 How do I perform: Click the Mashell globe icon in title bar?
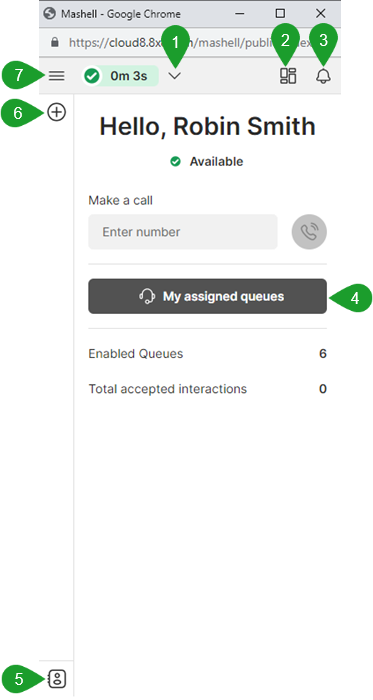pos(50,13)
